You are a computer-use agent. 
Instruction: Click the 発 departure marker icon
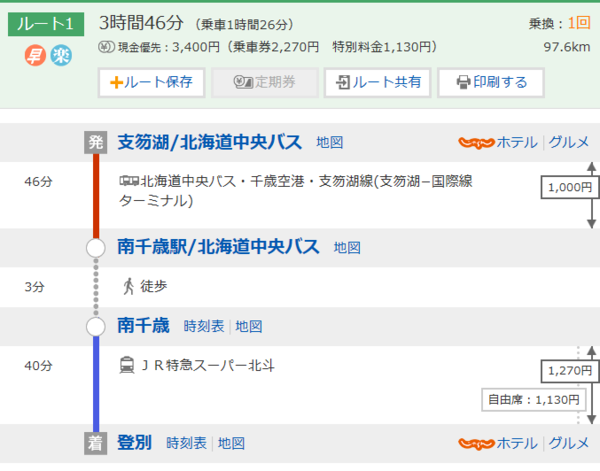(x=94, y=142)
